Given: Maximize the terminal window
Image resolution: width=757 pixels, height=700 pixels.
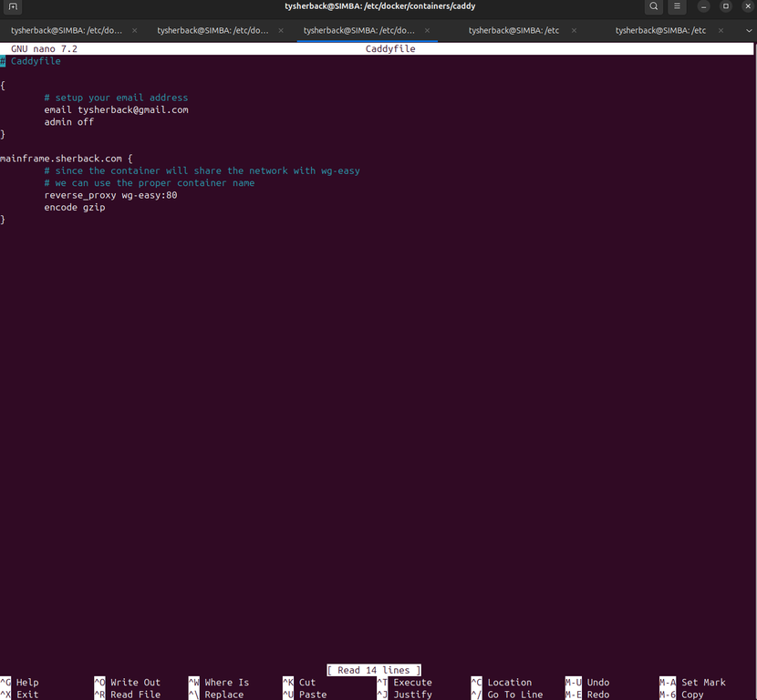Looking at the screenshot, I should 726,6.
